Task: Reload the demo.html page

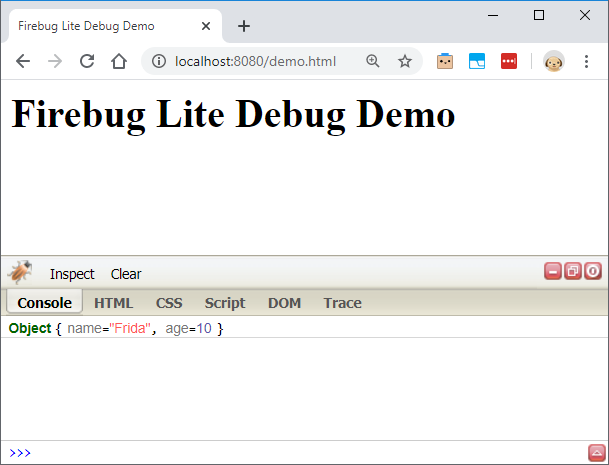Action: [87, 61]
